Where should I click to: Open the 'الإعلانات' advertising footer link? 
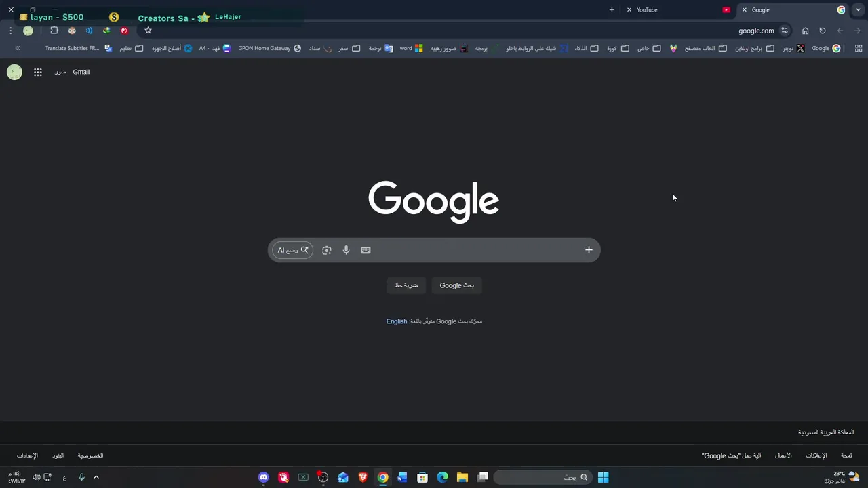[x=816, y=455]
